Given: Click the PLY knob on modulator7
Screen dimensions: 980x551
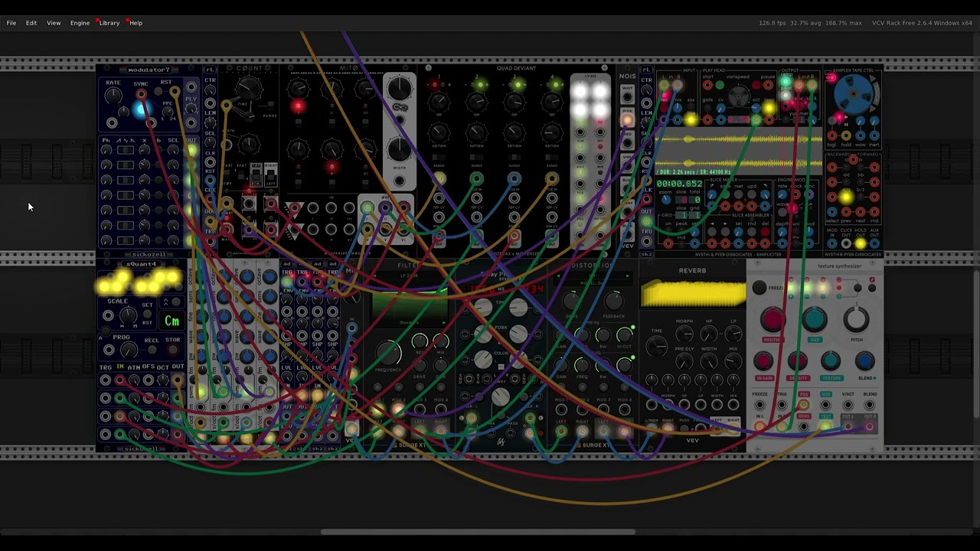Looking at the screenshot, I should pos(191,109).
